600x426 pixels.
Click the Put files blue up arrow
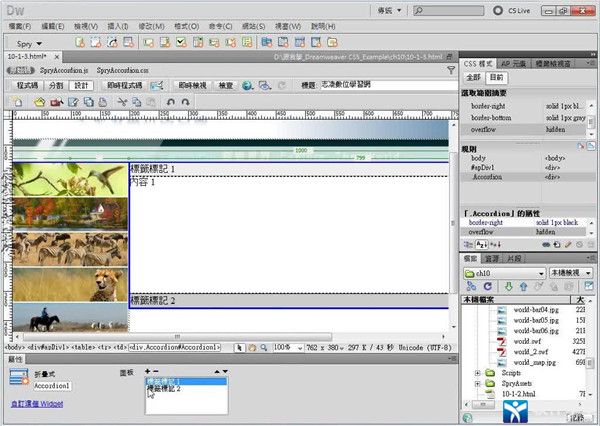[523, 286]
